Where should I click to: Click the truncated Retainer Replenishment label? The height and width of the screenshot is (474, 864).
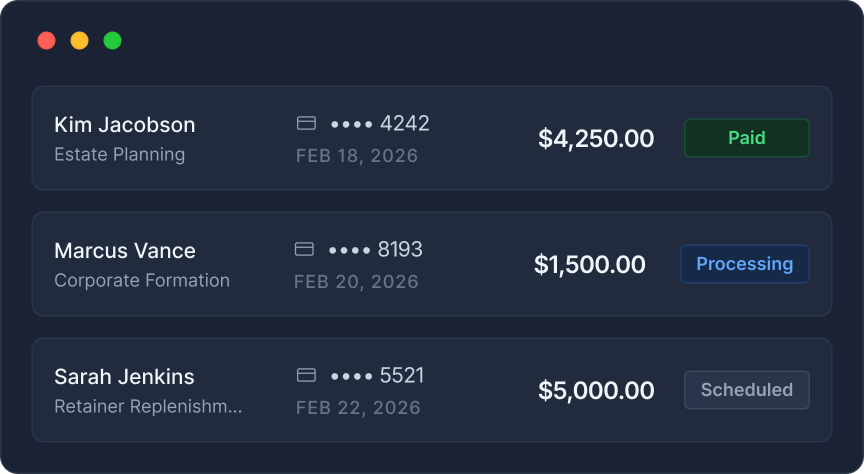click(148, 407)
